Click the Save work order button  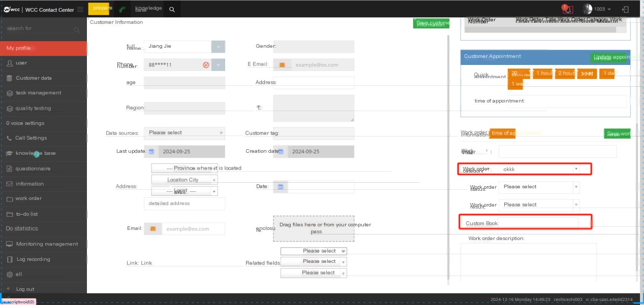pyautogui.click(x=617, y=133)
